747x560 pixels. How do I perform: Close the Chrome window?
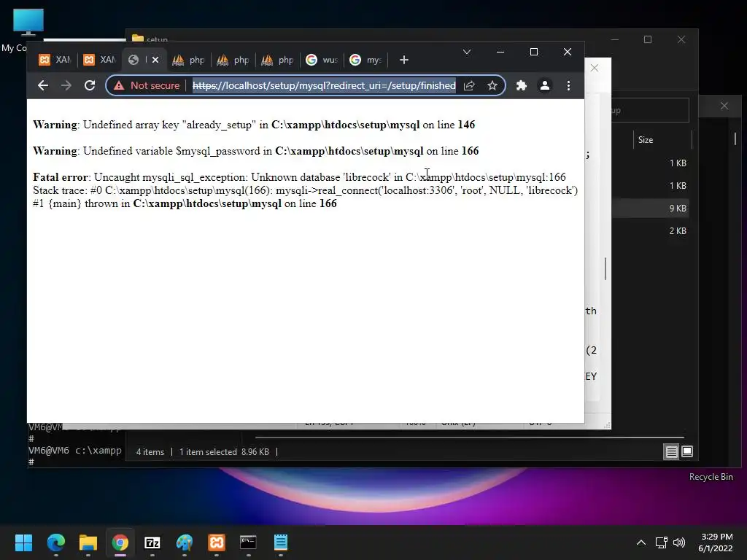point(568,52)
